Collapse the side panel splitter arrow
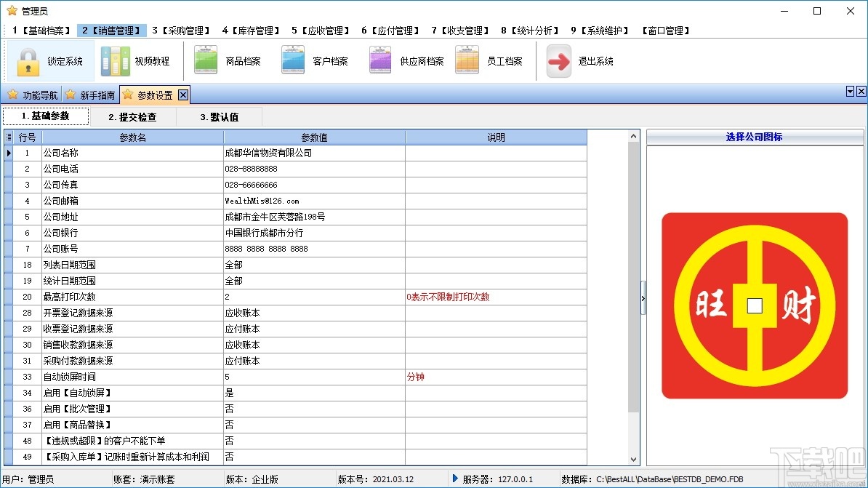The height and width of the screenshot is (488, 868). pyautogui.click(x=643, y=298)
